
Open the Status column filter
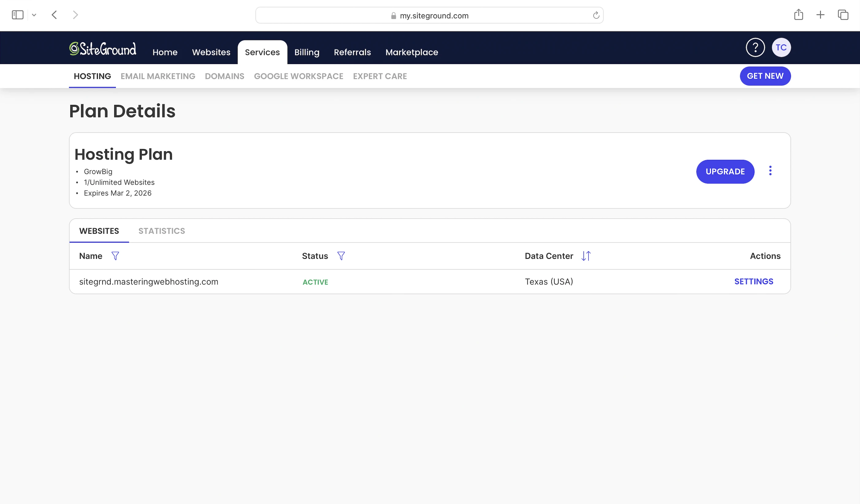point(341,256)
